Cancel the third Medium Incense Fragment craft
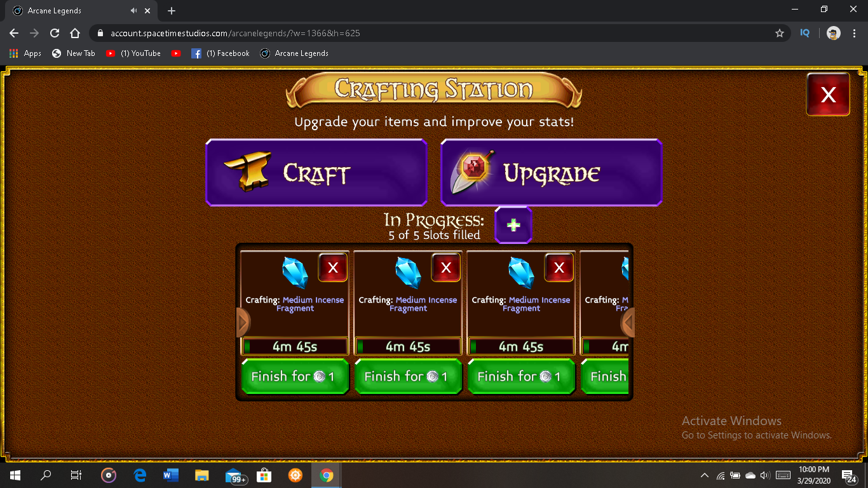Screen dimensions: 868x488 [x=559, y=268]
